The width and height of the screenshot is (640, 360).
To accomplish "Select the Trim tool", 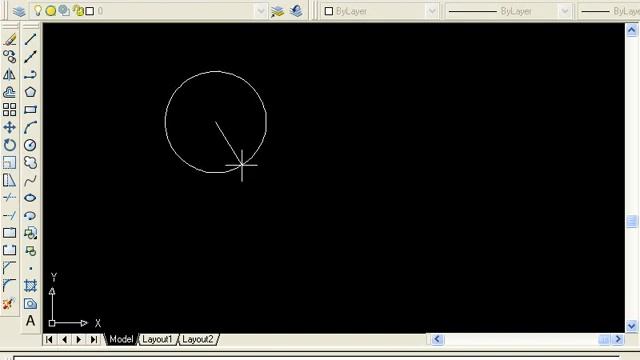I will point(9,198).
